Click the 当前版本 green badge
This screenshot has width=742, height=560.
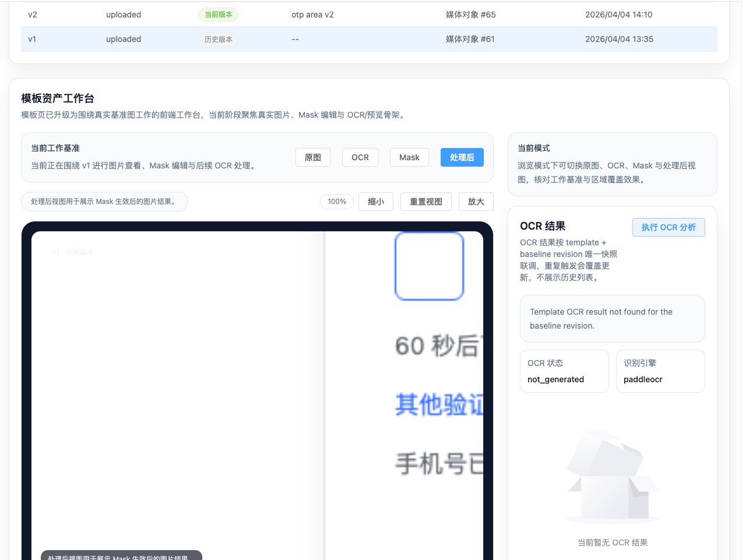(219, 15)
